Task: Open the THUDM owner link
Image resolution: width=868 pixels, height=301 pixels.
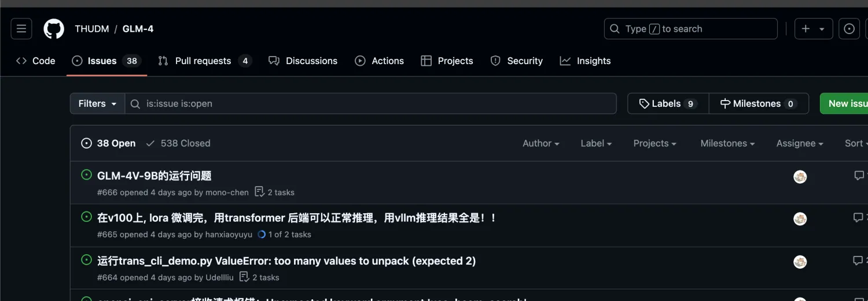Action: [x=91, y=29]
